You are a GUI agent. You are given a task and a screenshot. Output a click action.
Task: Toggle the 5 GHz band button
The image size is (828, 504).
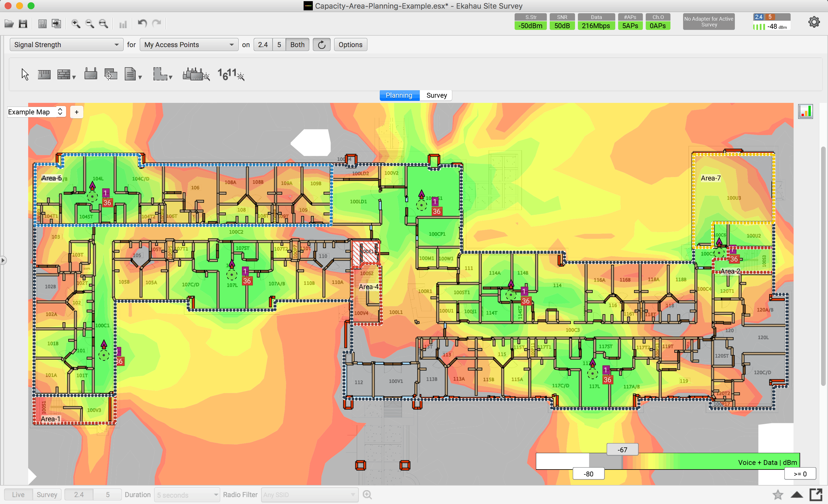click(278, 44)
